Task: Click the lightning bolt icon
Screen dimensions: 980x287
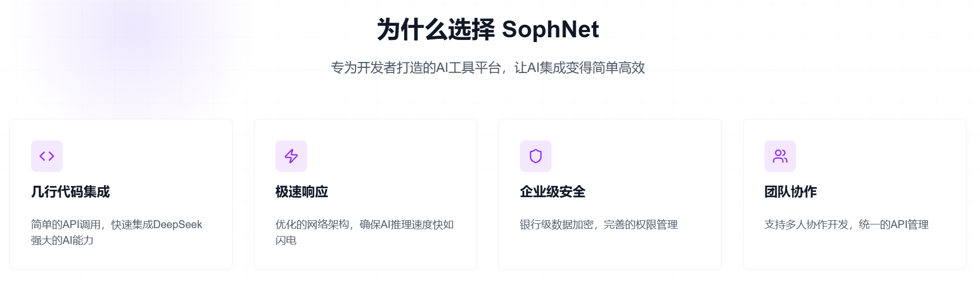Action: coord(291,156)
